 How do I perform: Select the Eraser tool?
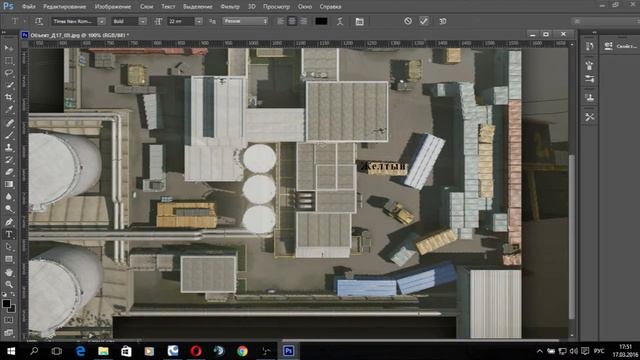click(x=9, y=172)
